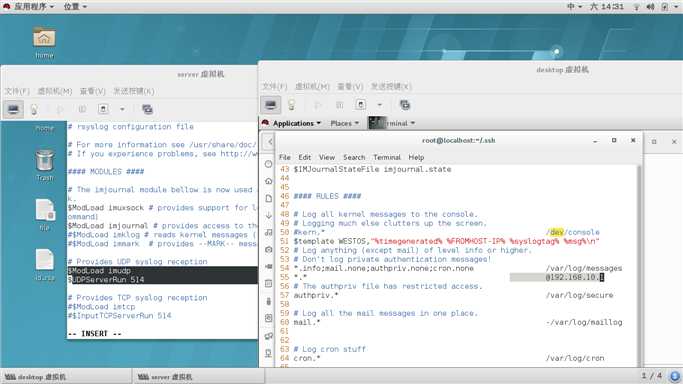This screenshot has width=683, height=384.
Task: Open 虚拟机(M) menu in desktop VM window
Action: pyautogui.click(x=312, y=86)
